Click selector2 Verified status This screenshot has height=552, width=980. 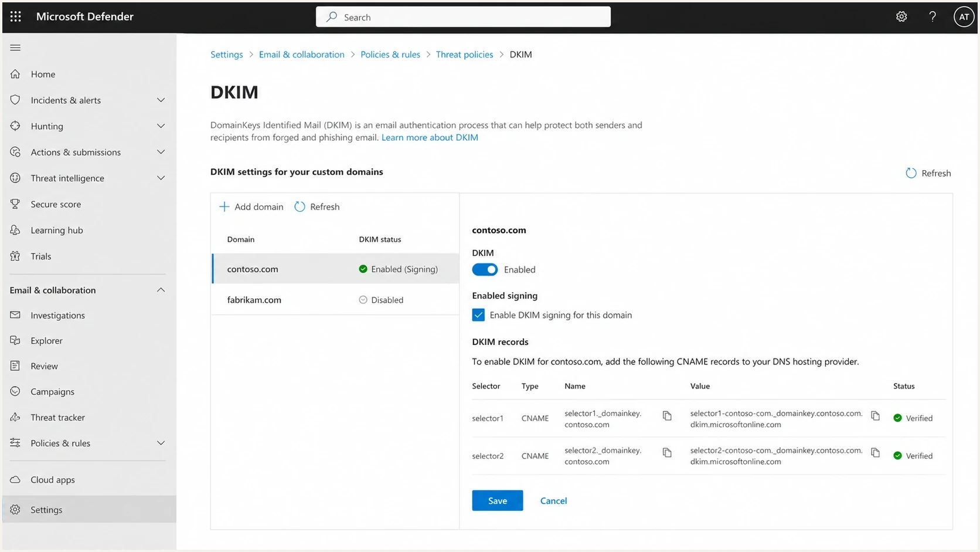tap(913, 456)
